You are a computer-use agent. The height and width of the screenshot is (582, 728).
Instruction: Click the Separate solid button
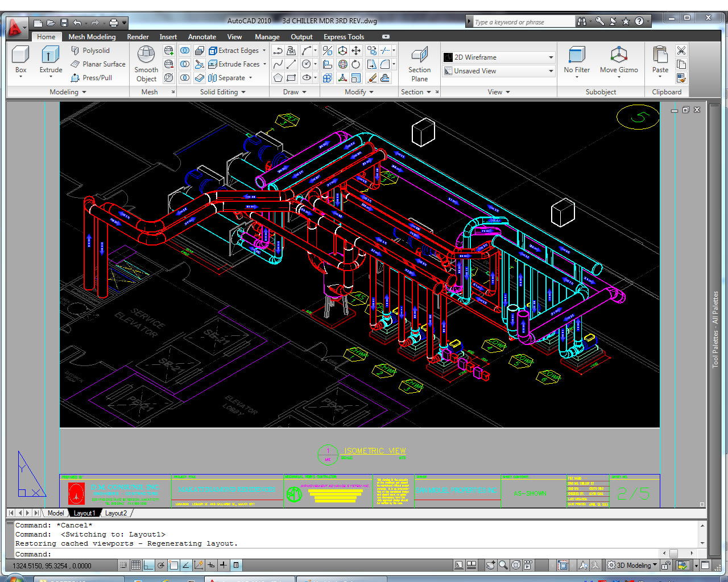(230, 78)
